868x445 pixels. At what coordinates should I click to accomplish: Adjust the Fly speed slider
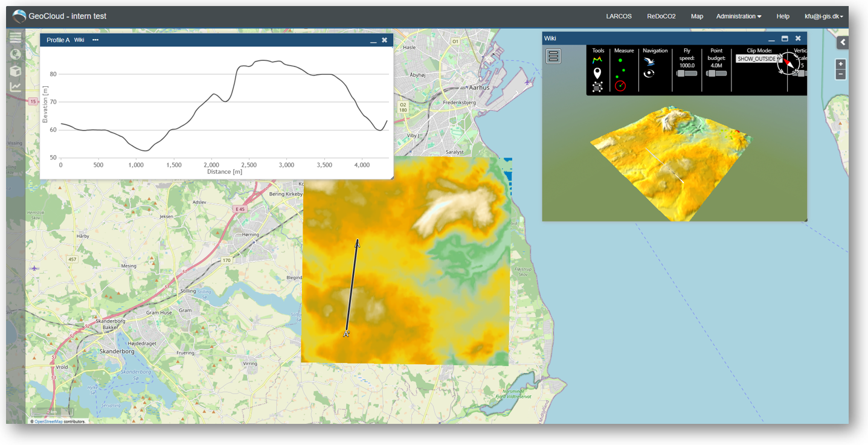pyautogui.click(x=687, y=73)
